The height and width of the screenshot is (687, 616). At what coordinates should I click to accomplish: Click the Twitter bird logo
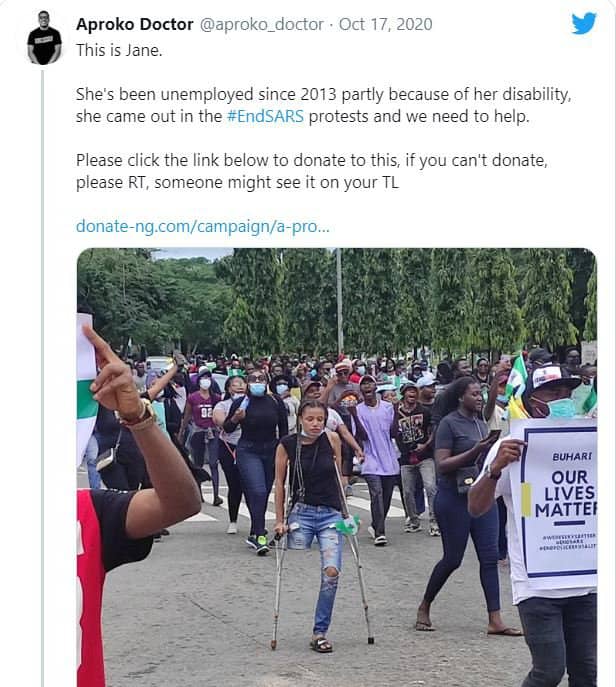(584, 24)
